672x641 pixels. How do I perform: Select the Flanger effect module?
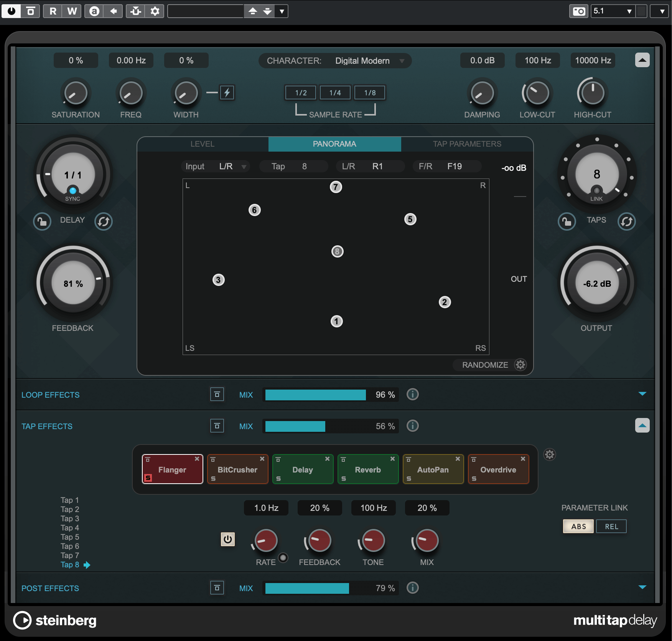pos(172,469)
